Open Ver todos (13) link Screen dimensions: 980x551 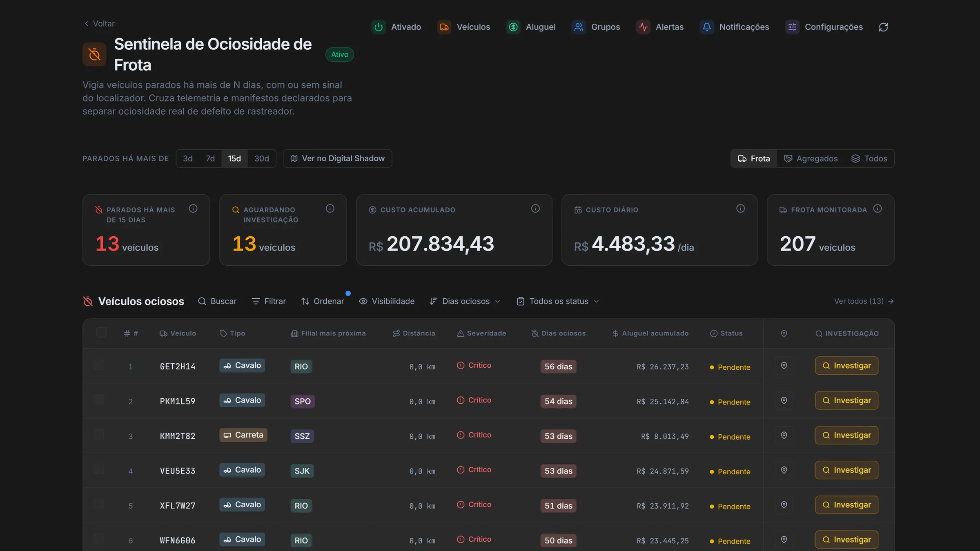point(864,301)
